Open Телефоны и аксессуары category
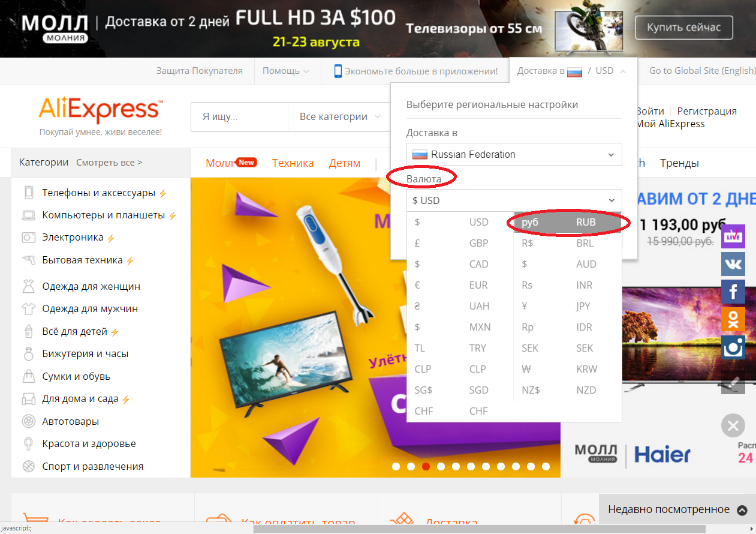Screen dimensions: 756x534 point(98,193)
